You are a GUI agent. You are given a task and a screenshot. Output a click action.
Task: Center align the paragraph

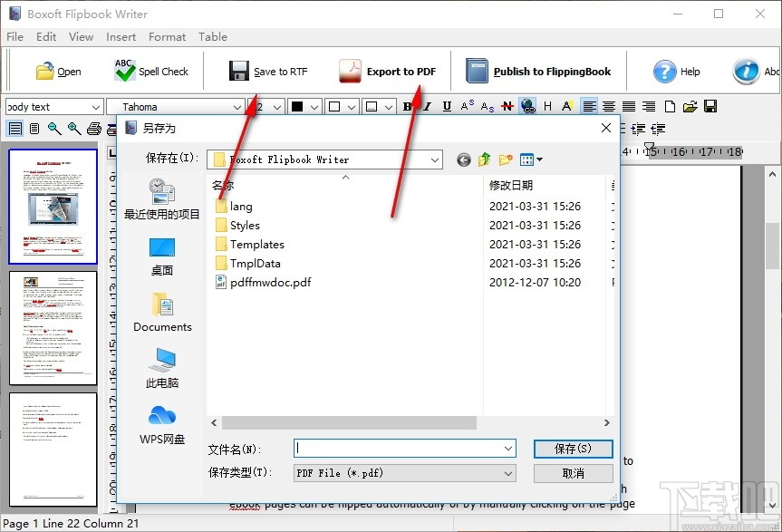point(610,106)
